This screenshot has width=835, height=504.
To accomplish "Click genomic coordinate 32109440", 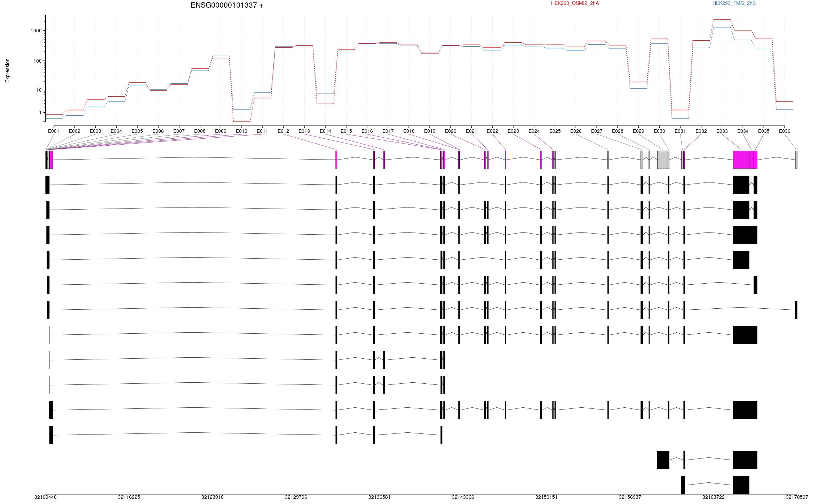I will (x=45, y=497).
